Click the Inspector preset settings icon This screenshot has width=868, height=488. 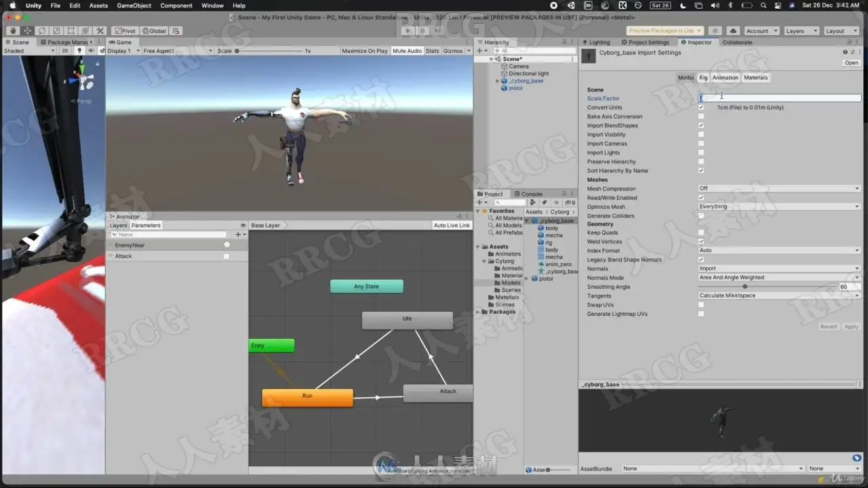pos(852,52)
